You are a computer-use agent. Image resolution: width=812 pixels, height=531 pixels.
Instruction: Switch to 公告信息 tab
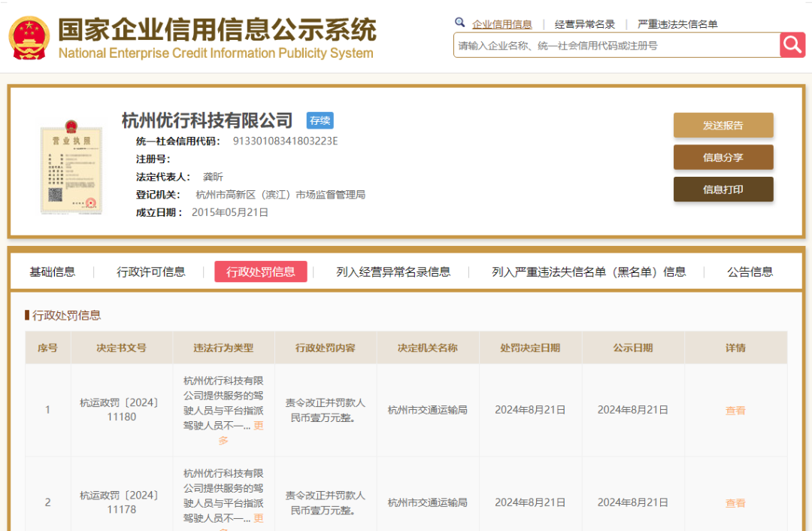pyautogui.click(x=750, y=272)
